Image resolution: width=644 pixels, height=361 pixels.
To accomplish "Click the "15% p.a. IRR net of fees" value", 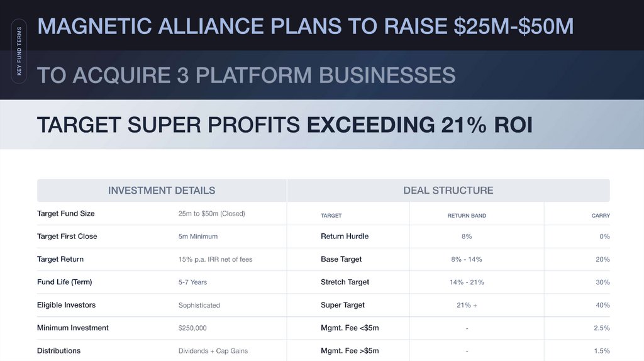I will click(x=215, y=260).
